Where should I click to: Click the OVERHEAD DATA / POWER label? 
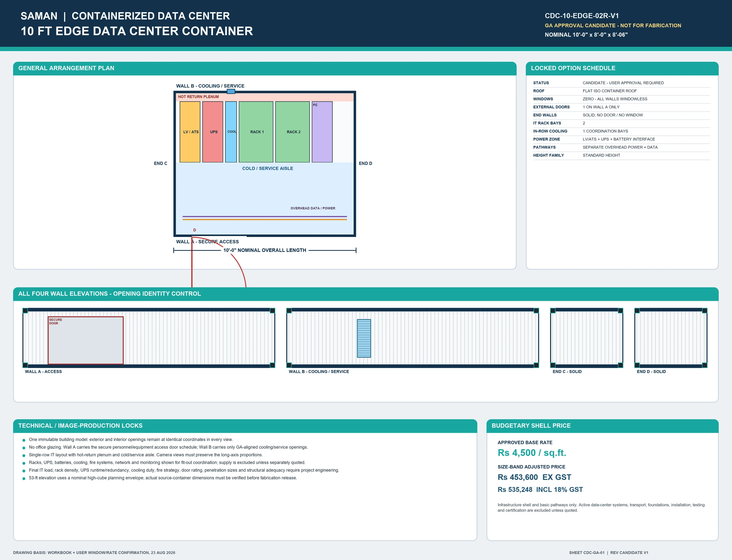[x=313, y=208]
